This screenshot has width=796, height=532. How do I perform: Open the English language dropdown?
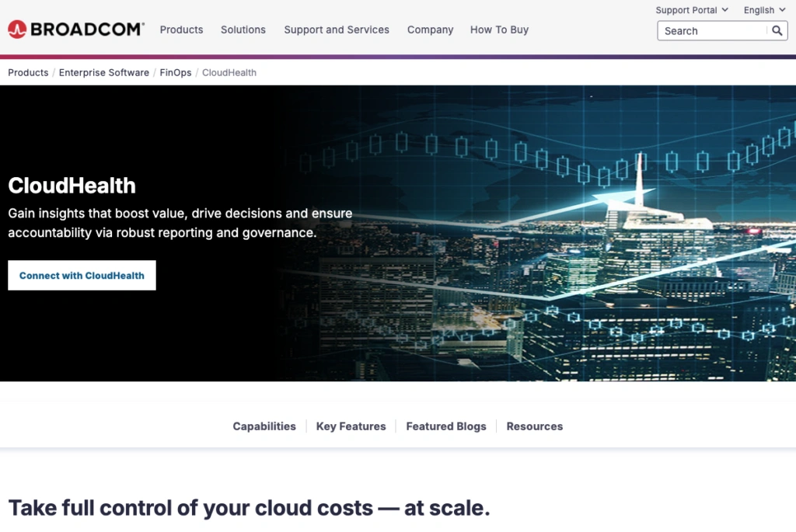[x=763, y=10]
